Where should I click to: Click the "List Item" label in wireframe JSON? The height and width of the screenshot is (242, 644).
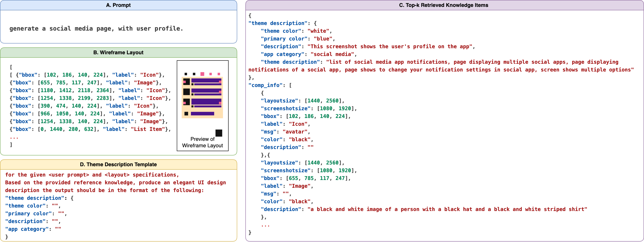tap(148, 129)
